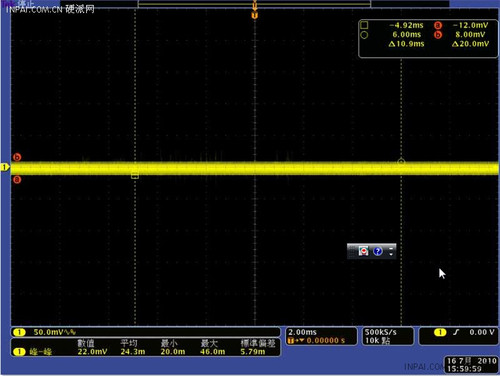This screenshot has height=376, width=500.
Task: Click the circle cursor symbol in readout box
Action: pyautogui.click(x=364, y=35)
